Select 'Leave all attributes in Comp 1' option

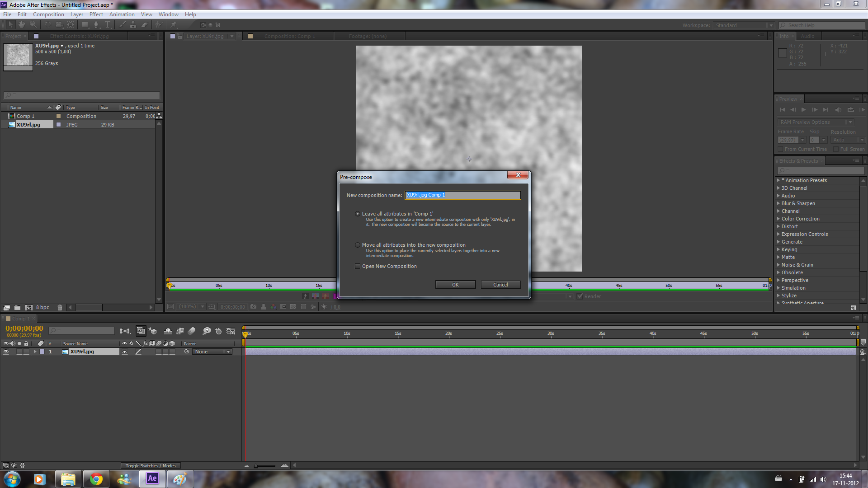coord(358,214)
